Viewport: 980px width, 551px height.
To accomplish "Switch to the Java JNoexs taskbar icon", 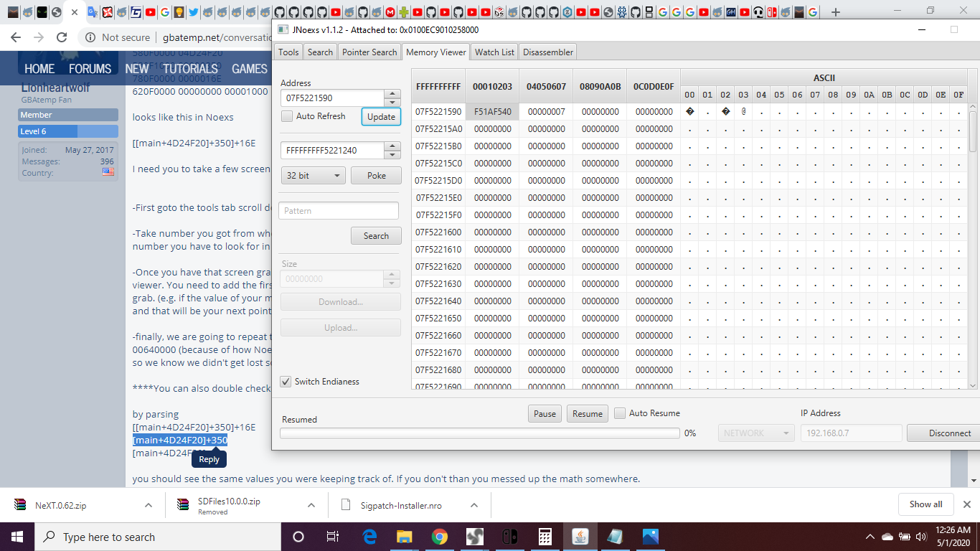I will pos(580,537).
